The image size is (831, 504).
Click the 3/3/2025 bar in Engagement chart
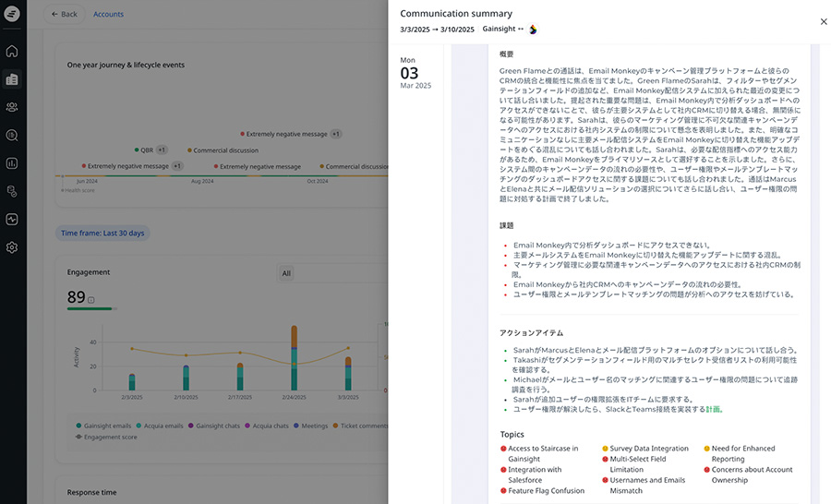point(348,374)
